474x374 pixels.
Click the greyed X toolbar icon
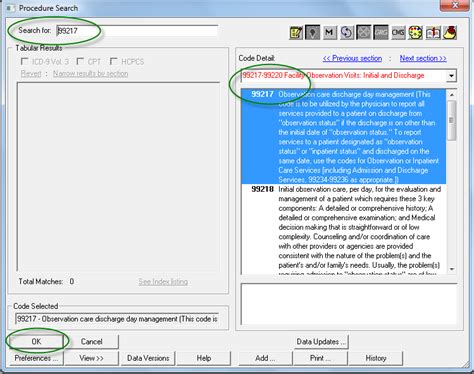(x=364, y=33)
